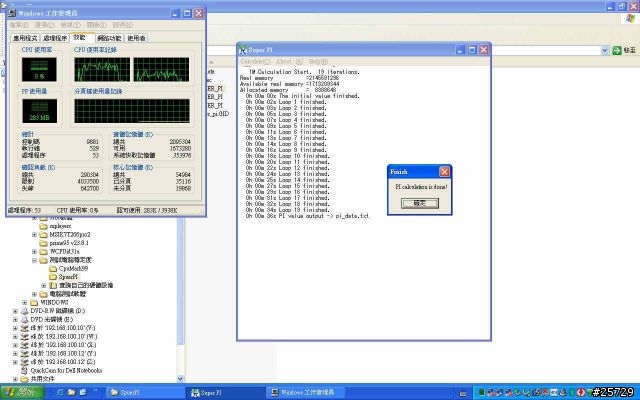The image size is (640, 400).
Task: Select the 效能 tab in Task Manager
Action: tap(82, 37)
